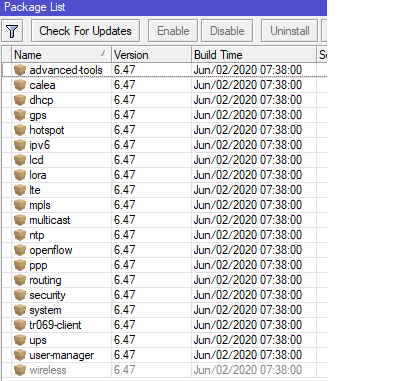Select the routing package name

(45, 280)
